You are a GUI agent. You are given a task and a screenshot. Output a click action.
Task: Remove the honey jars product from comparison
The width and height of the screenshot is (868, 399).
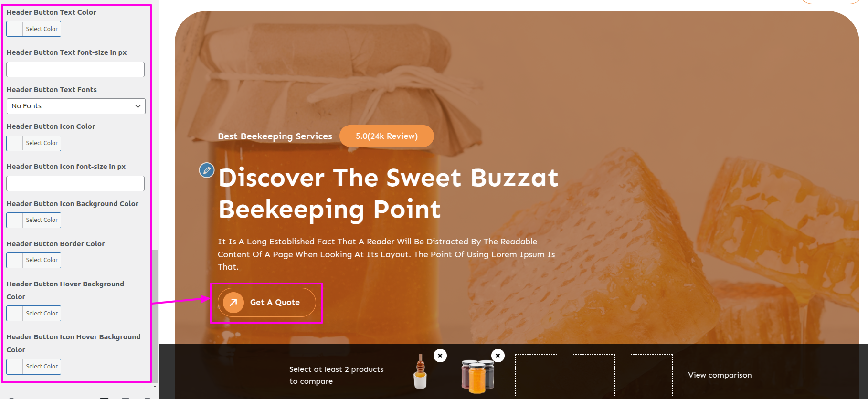[498, 356]
